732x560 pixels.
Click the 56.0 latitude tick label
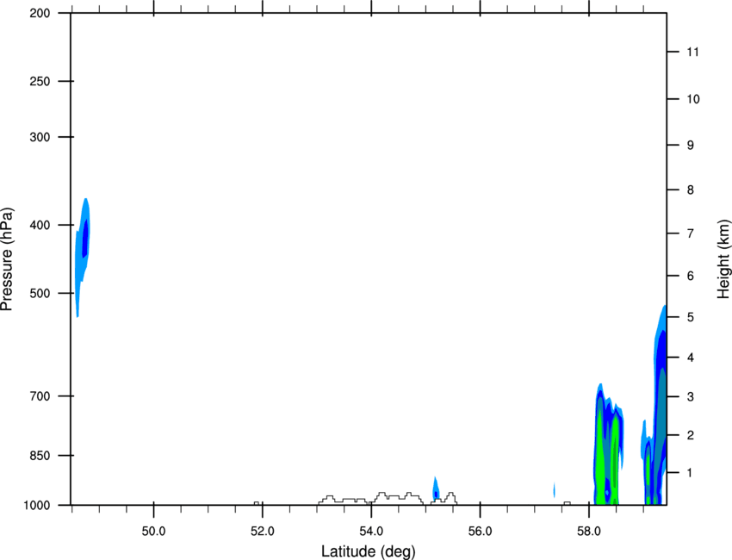481,532
